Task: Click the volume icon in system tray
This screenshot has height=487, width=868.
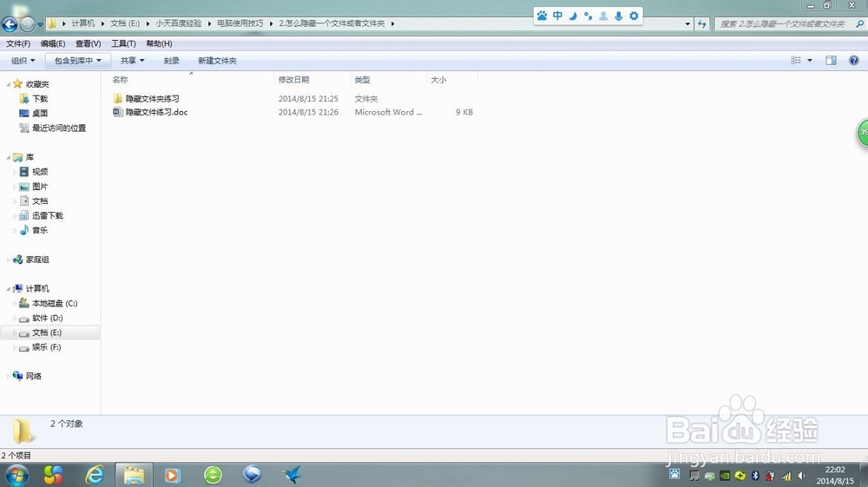Action: pos(801,476)
